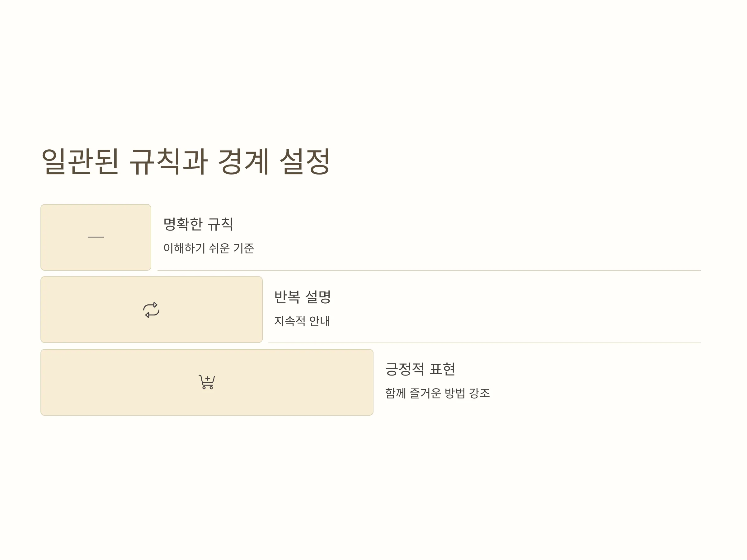Select the beige box containing the minus icon
The image size is (747, 560).
[x=96, y=237]
